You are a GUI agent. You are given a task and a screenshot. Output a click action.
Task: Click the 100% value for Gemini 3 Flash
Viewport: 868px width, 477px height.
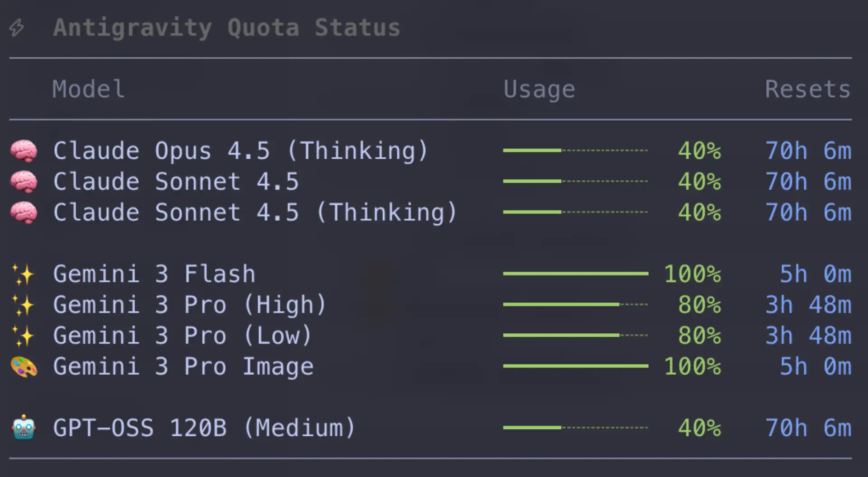pos(693,274)
